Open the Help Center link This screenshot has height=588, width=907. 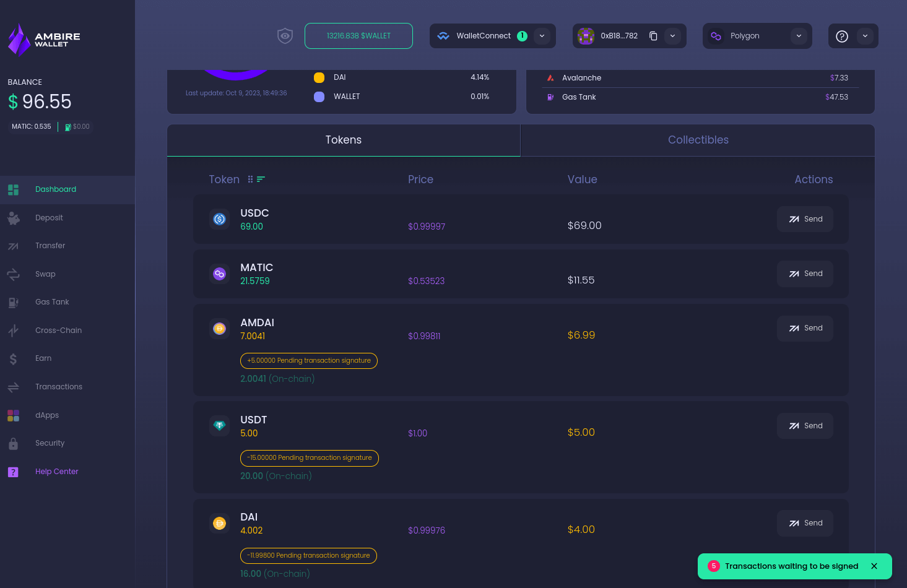[67, 472]
